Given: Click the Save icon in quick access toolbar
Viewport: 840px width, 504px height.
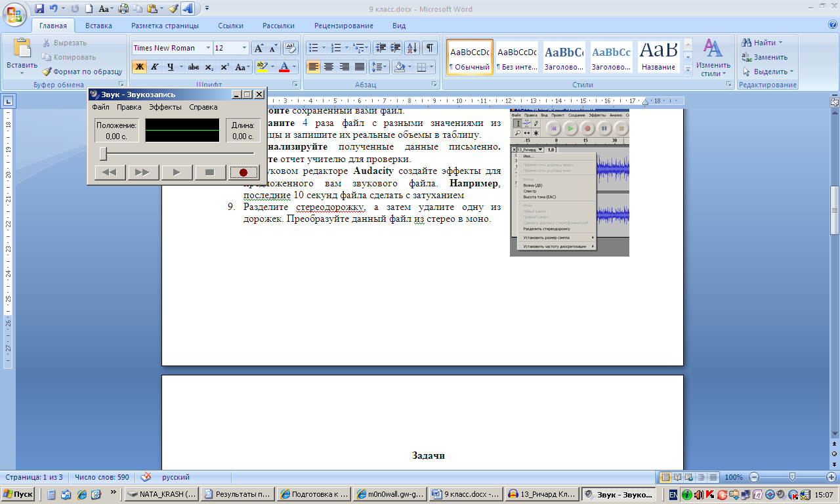Looking at the screenshot, I should [39, 9].
